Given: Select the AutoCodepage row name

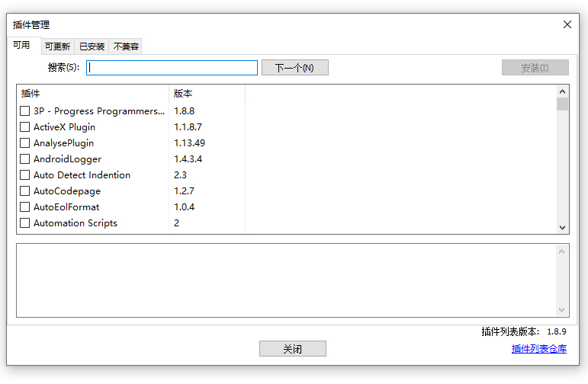Looking at the screenshot, I should (67, 191).
